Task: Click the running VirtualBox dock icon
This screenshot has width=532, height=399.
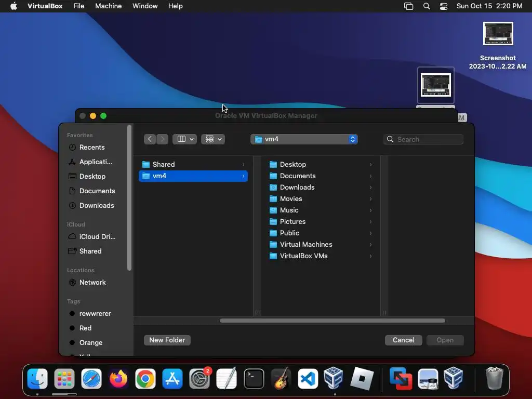Action: tap(334, 378)
